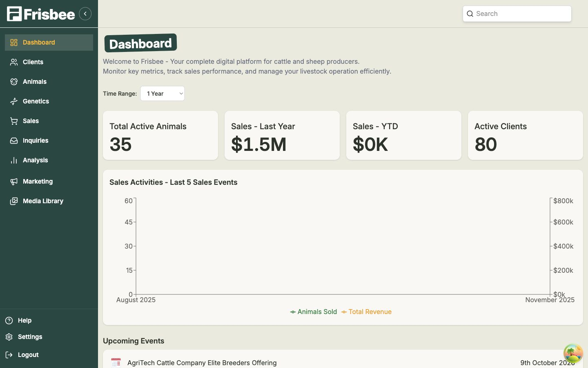
Task: Click the Media Library image icon
Action: [x=14, y=201]
